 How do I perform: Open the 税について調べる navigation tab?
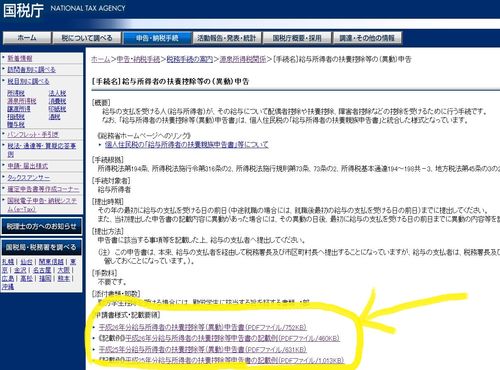pos(87,38)
